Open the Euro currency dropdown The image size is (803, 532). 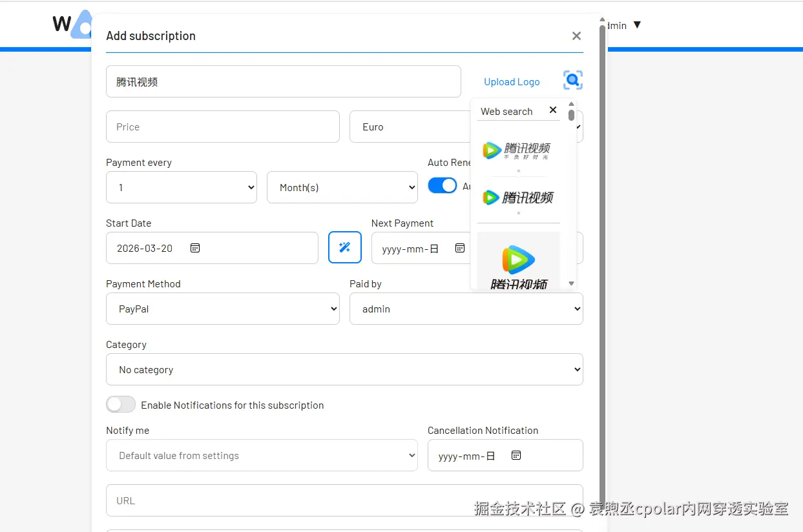coord(466,127)
